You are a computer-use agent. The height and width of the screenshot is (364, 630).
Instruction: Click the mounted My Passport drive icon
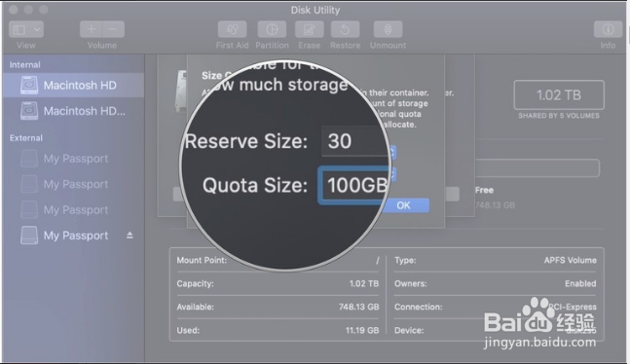pos(29,236)
